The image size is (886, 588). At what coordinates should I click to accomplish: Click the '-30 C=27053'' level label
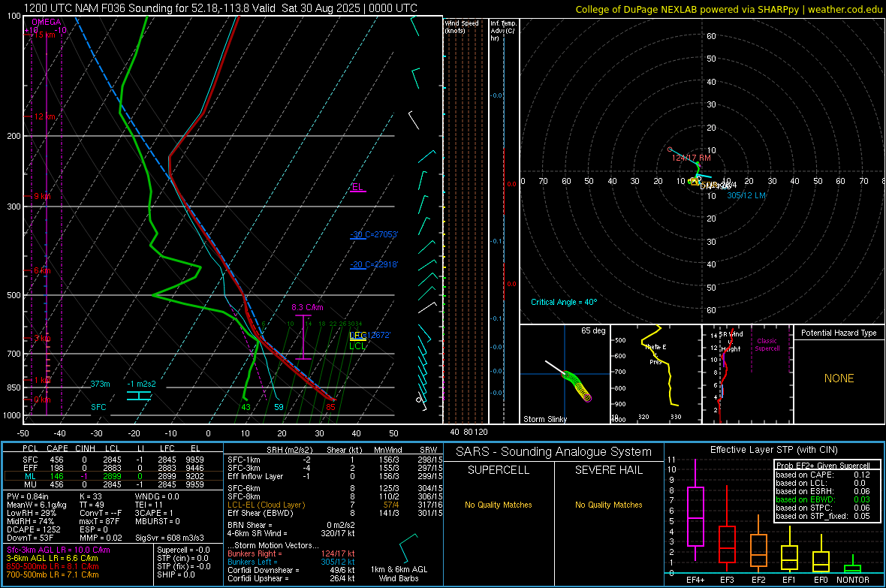[x=374, y=234]
